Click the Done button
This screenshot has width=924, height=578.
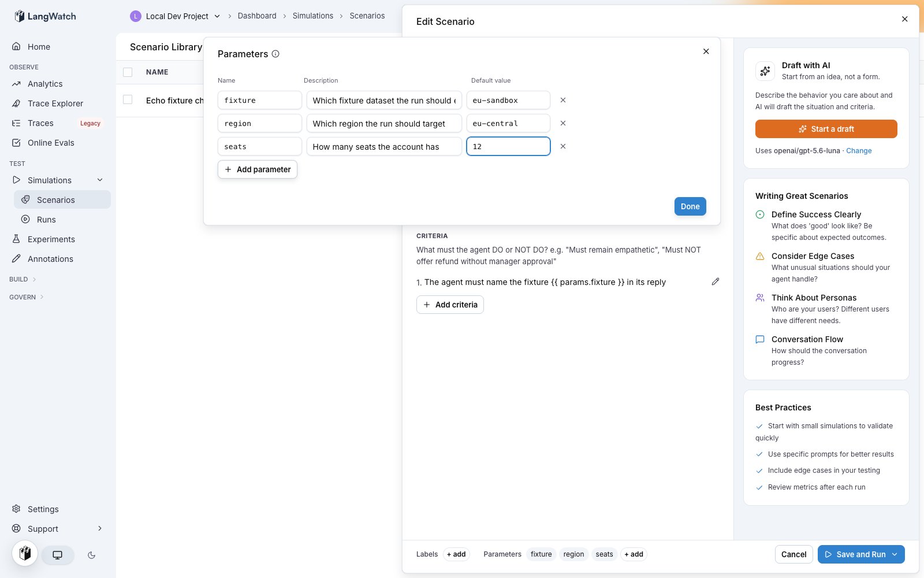point(690,206)
